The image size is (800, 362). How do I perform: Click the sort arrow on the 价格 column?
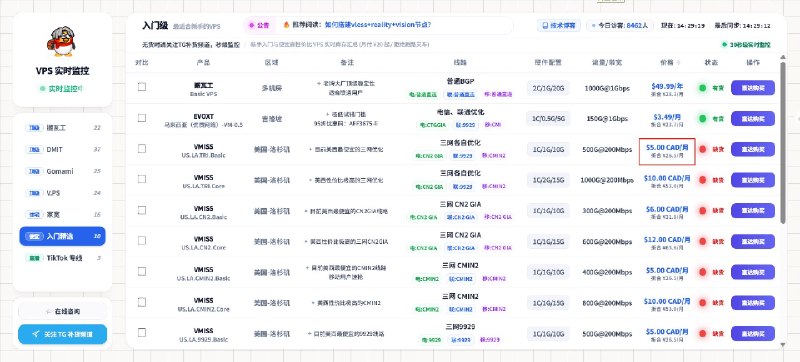678,63
